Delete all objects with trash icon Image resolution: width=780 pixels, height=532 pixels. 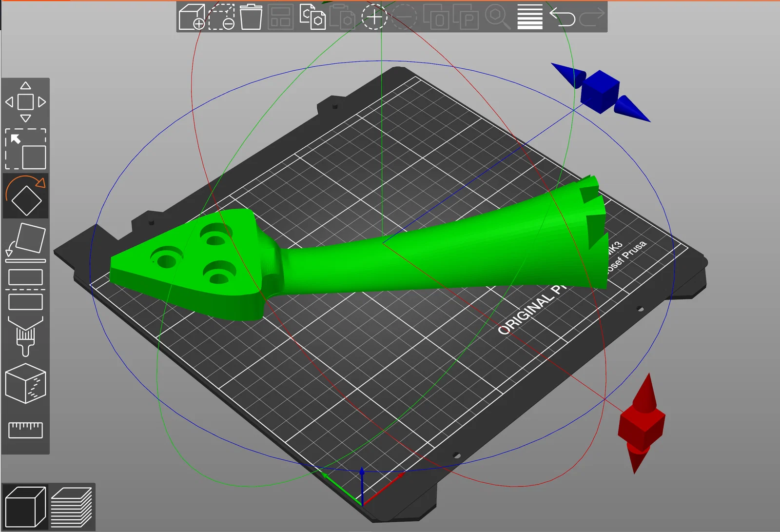coord(251,17)
